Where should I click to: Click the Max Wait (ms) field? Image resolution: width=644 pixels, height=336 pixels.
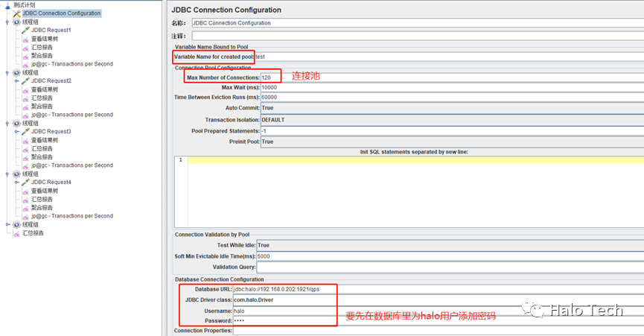coord(452,87)
